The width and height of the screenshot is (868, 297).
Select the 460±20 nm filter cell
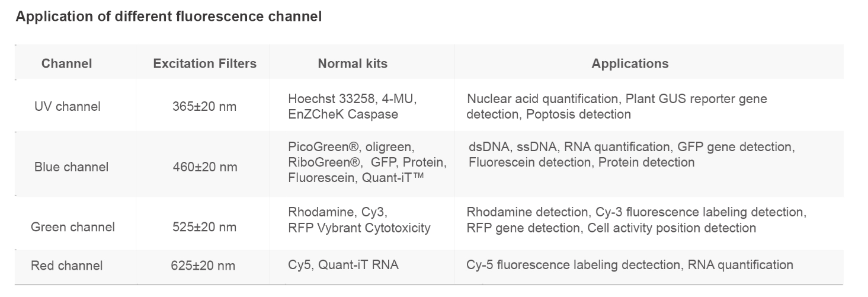click(204, 167)
